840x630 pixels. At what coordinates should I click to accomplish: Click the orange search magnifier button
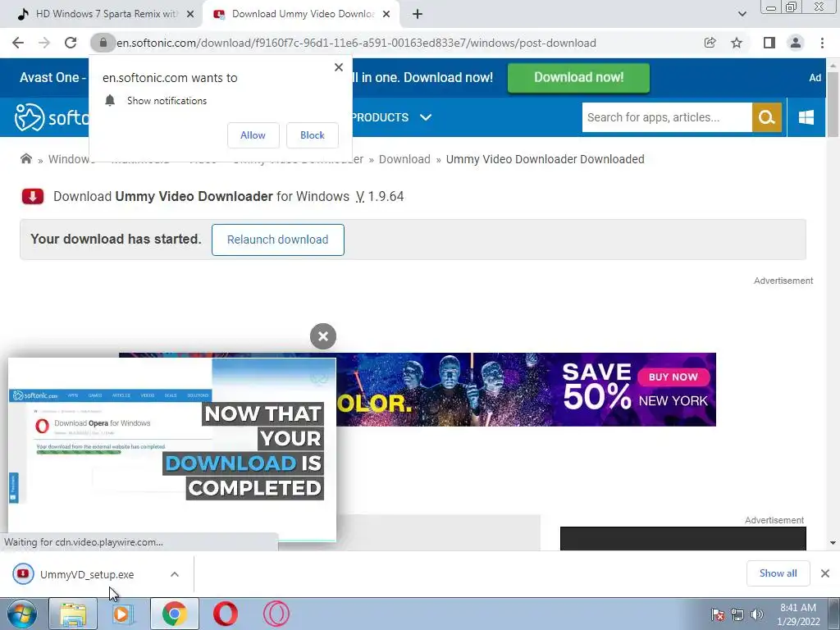point(767,117)
